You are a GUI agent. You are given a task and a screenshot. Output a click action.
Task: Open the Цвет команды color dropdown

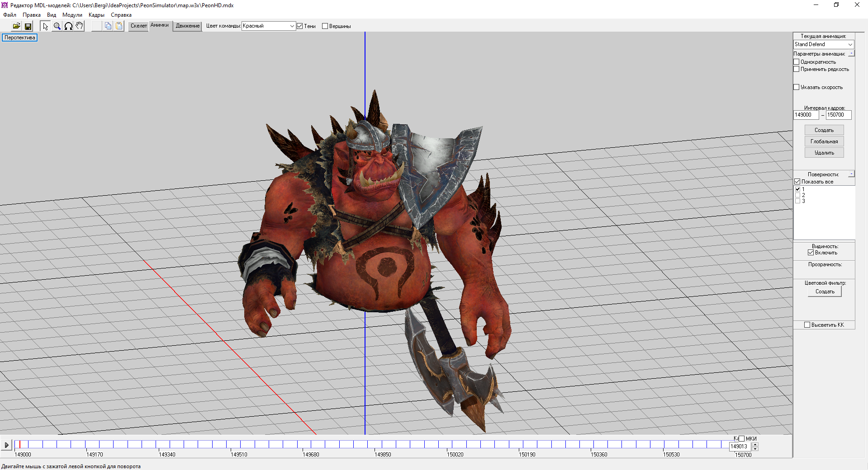pos(269,26)
